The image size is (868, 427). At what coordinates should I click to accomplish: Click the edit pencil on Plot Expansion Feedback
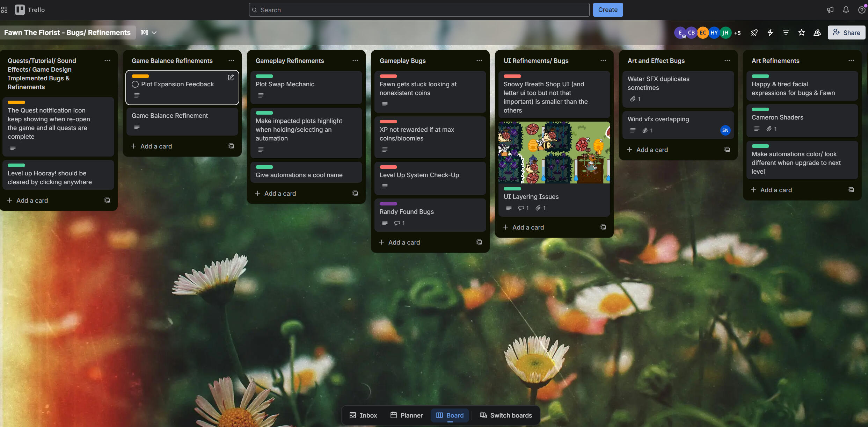(x=231, y=77)
